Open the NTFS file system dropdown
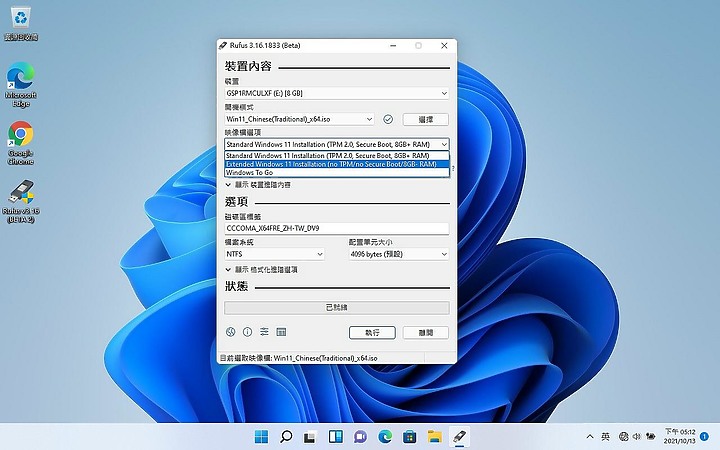This screenshot has height=450, width=720. 275,254
